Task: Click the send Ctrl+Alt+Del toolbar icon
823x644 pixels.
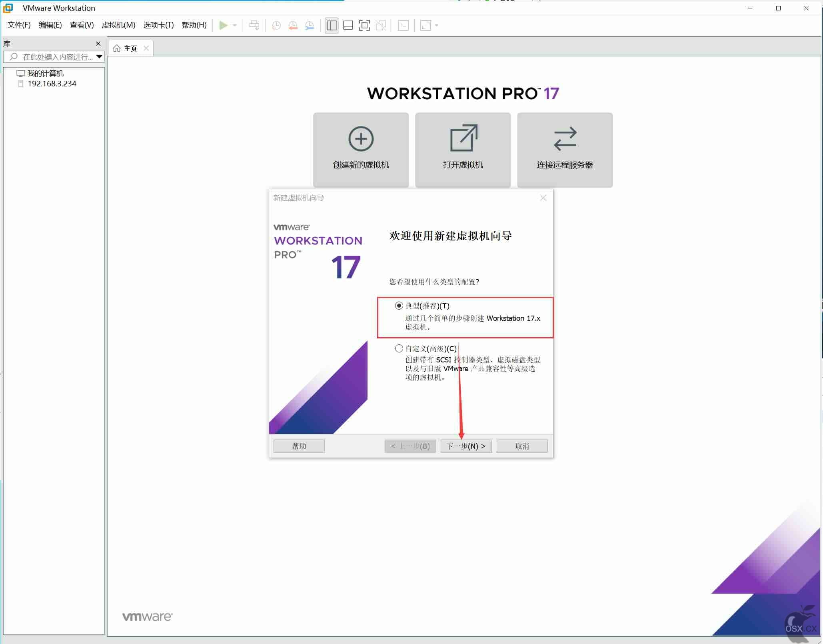Action: (254, 26)
